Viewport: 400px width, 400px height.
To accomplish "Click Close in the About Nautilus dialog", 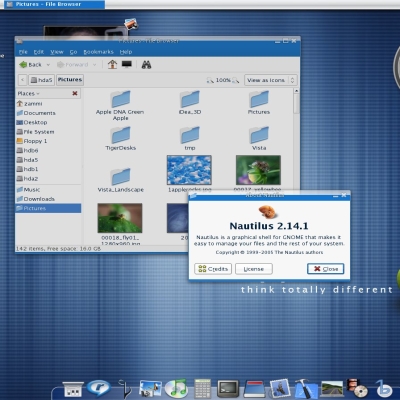I will (326, 269).
